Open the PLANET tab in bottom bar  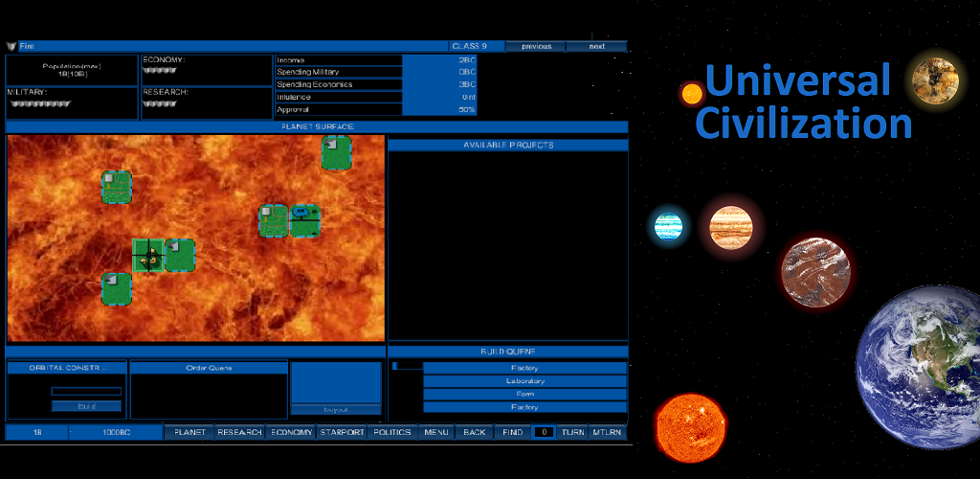point(189,433)
